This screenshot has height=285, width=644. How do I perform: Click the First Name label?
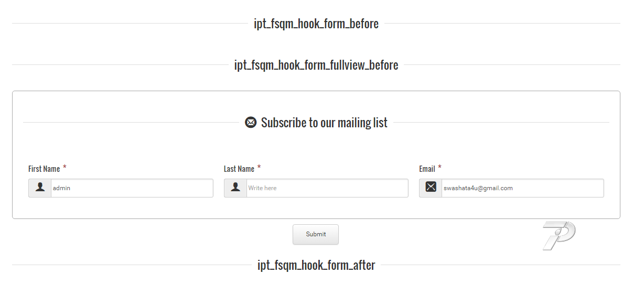[x=44, y=169]
